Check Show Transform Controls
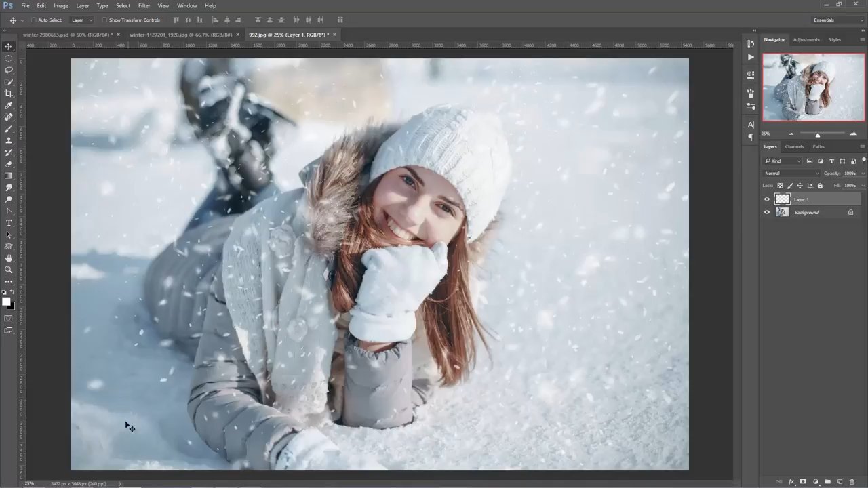 coord(104,20)
